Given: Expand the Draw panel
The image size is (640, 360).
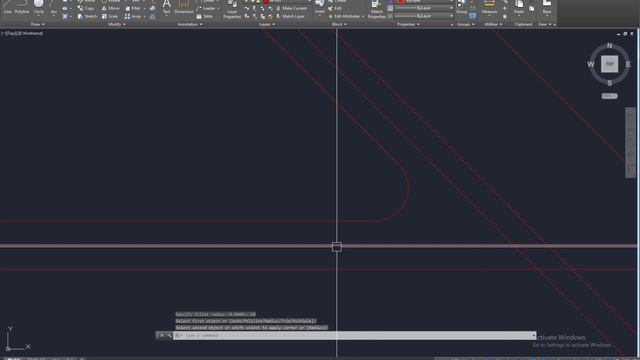Looking at the screenshot, I should (x=38, y=24).
